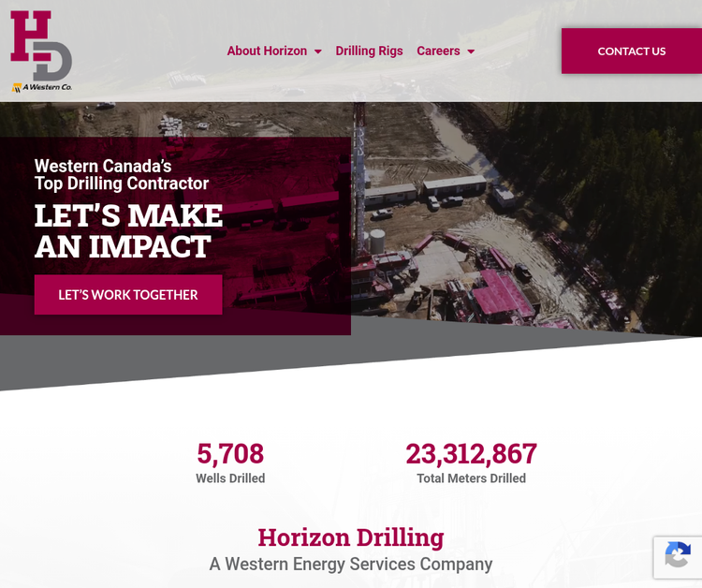The width and height of the screenshot is (702, 588).
Task: Click the A Western Co. text in the logo
Action: (47, 87)
